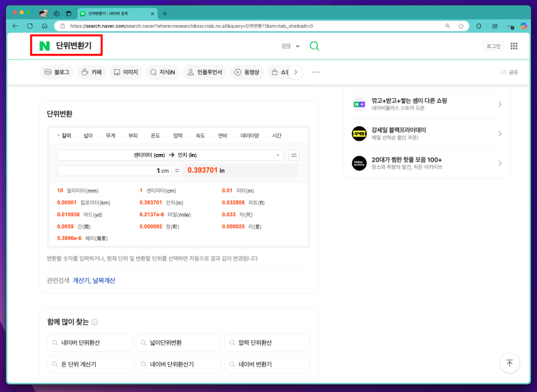The image size is (537, 392).
Task: Toggle the vertical tabs icon
Action: tap(68, 14)
